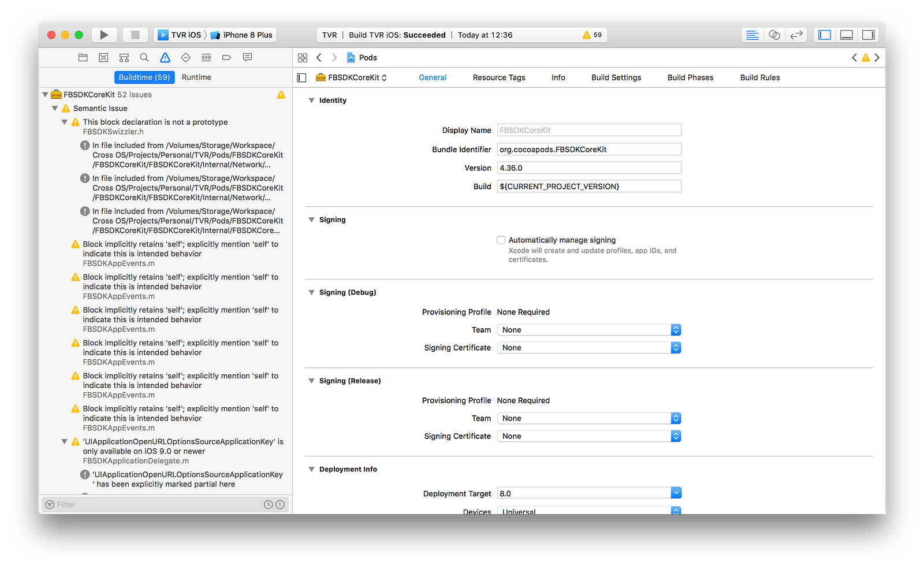This screenshot has width=924, height=569.
Task: Collapse the Signing (Release) section
Action: (312, 381)
